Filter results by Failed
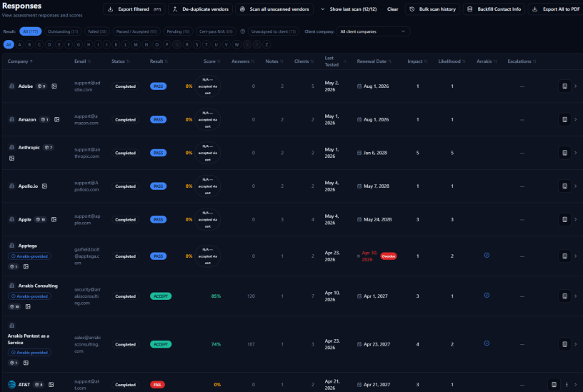 click(x=97, y=31)
